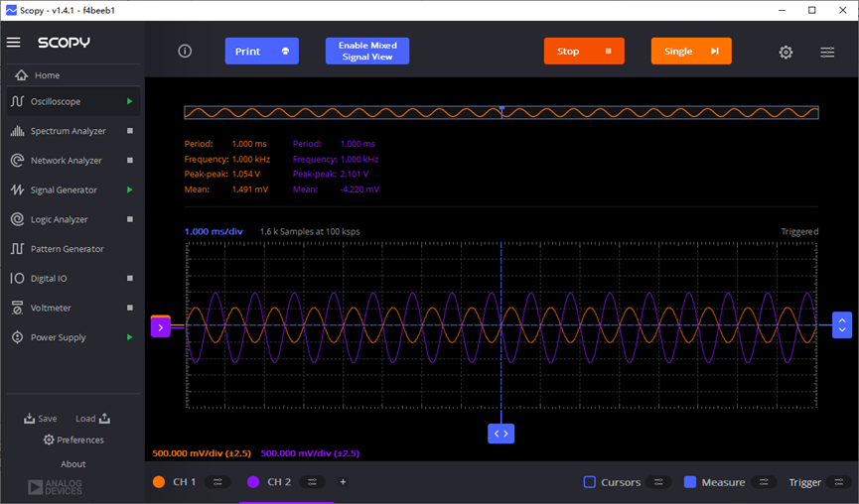Enable Mixed Signal View
Image resolution: width=859 pixels, height=504 pixels.
(367, 51)
